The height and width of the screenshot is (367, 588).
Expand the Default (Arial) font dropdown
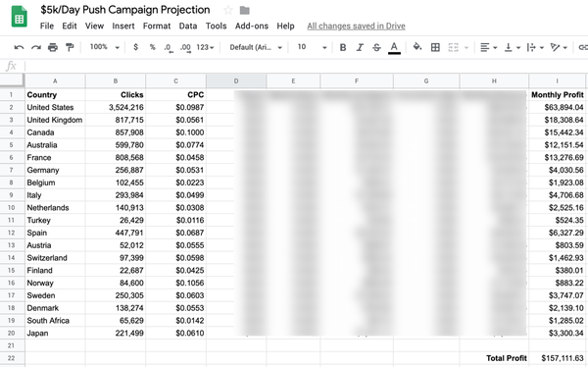[x=256, y=47]
